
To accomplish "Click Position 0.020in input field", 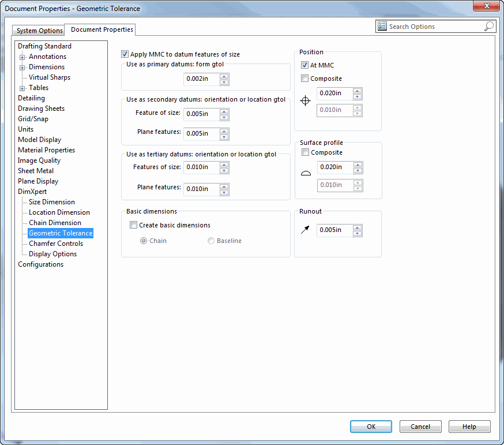I will pos(335,94).
